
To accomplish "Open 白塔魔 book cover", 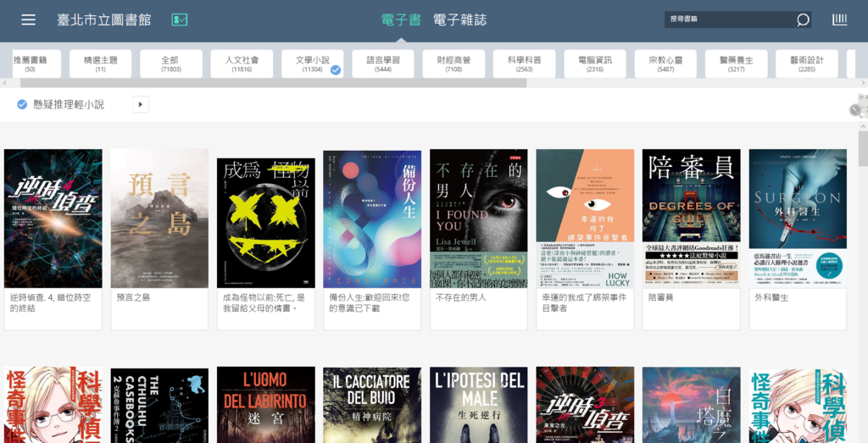I will click(692, 405).
